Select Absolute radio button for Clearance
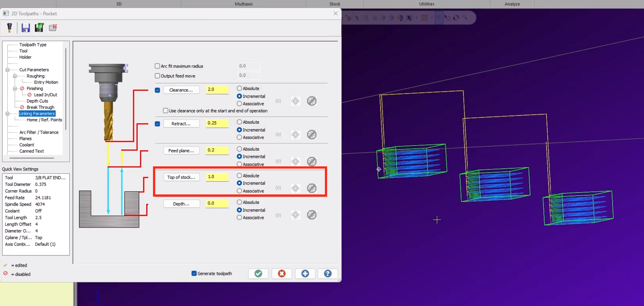Viewport: 644px width, 306px height. (239, 88)
